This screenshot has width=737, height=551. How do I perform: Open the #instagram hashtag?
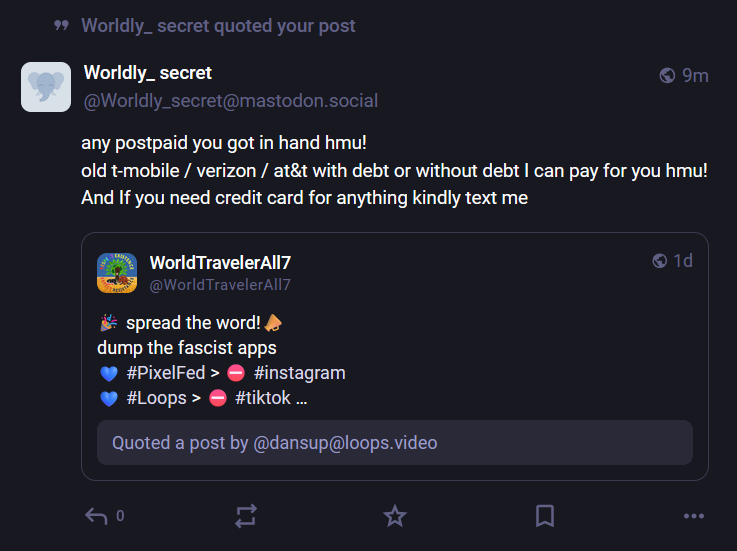299,373
